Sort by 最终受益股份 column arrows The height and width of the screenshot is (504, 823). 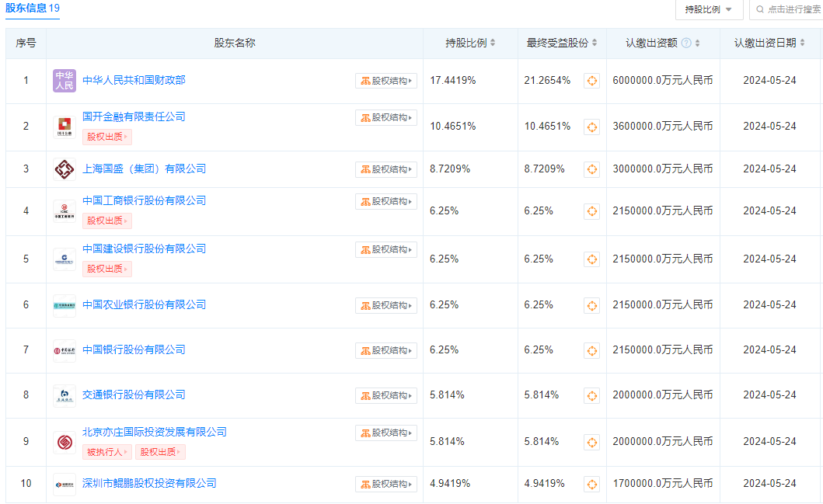tap(595, 43)
